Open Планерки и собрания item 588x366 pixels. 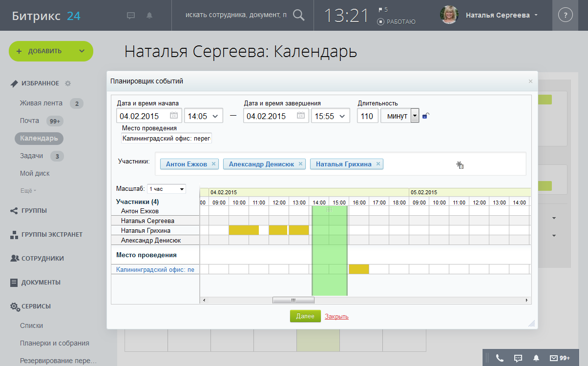point(54,343)
